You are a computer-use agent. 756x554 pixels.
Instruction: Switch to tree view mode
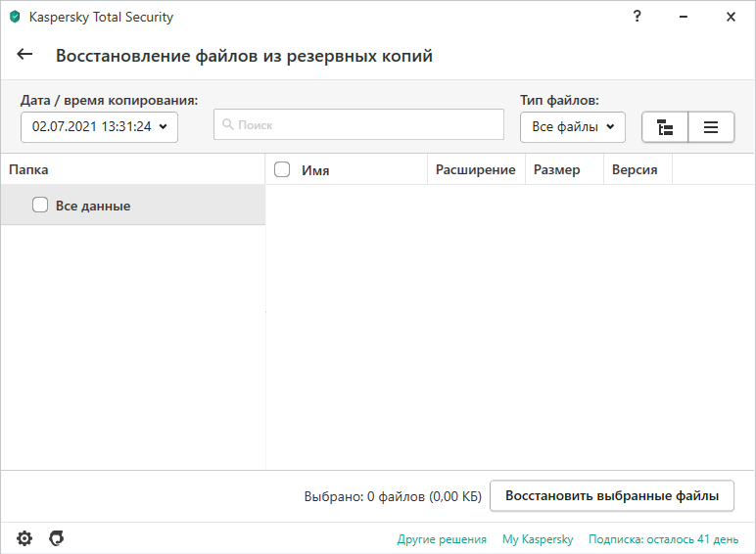665,126
